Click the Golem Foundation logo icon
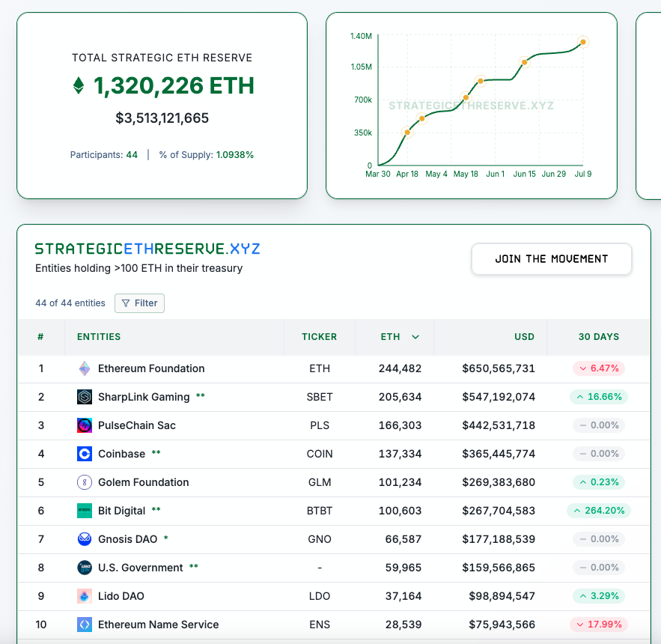Screen dimensions: 661x644 pyautogui.click(x=85, y=482)
